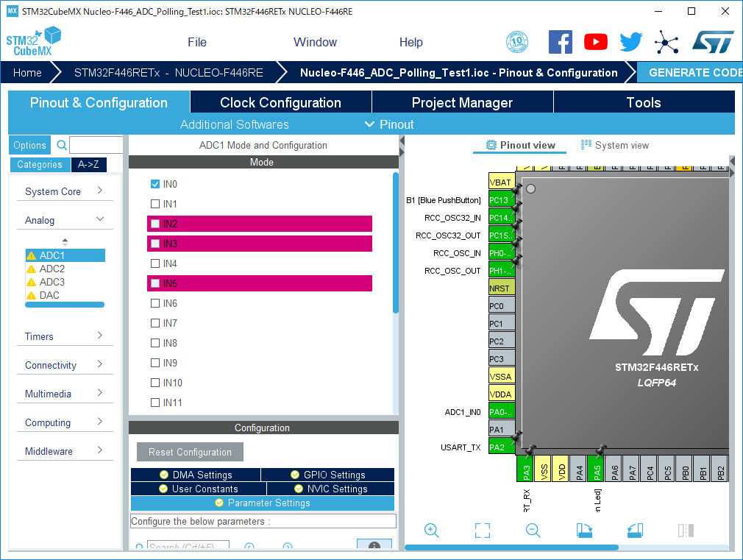Select the zoom-in tool below the pinout view
This screenshot has height=560, width=743.
(x=431, y=530)
